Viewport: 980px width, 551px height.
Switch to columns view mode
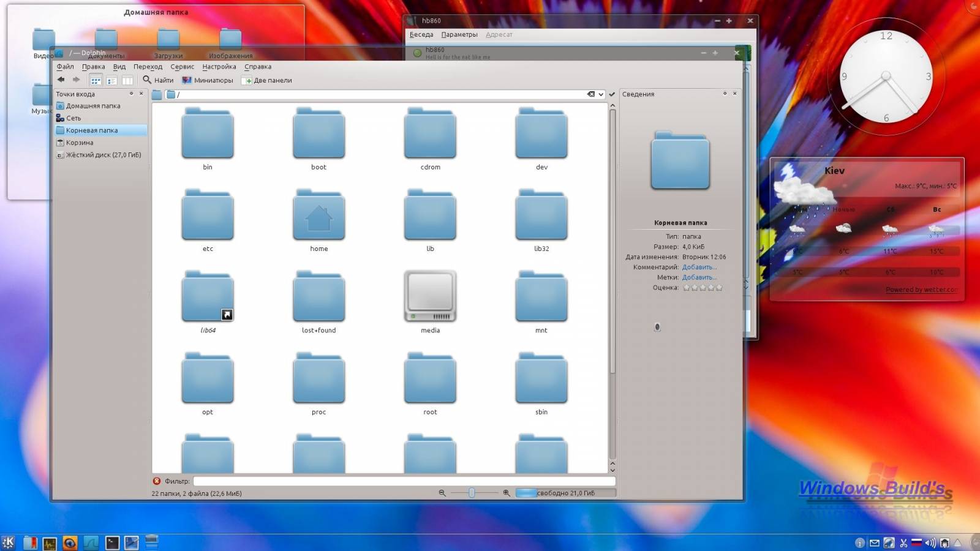pyautogui.click(x=127, y=80)
